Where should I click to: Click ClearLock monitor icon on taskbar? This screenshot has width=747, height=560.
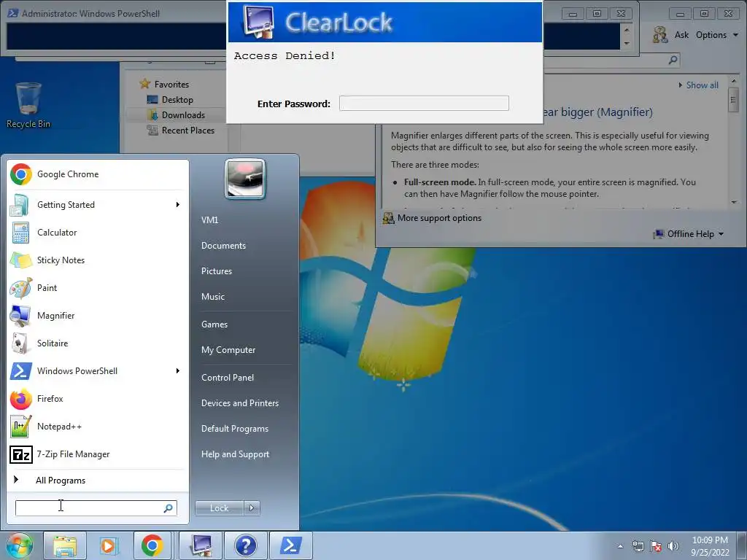[201, 545]
